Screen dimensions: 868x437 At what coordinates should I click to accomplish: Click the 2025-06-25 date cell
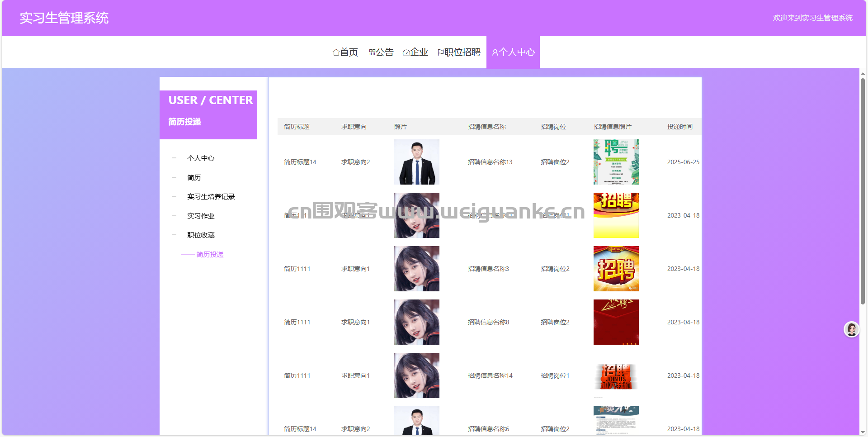pyautogui.click(x=683, y=162)
